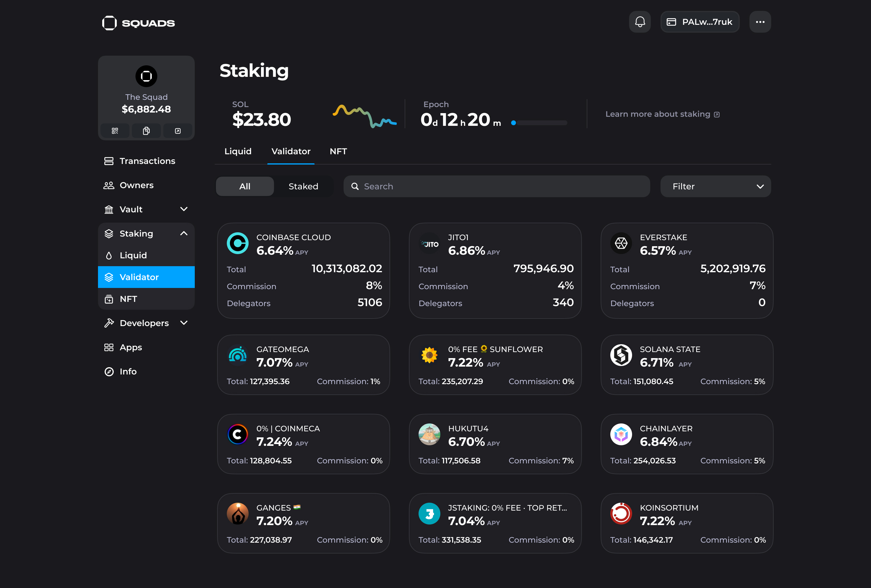Click the copy address icon in squad card
871x588 pixels.
(146, 131)
